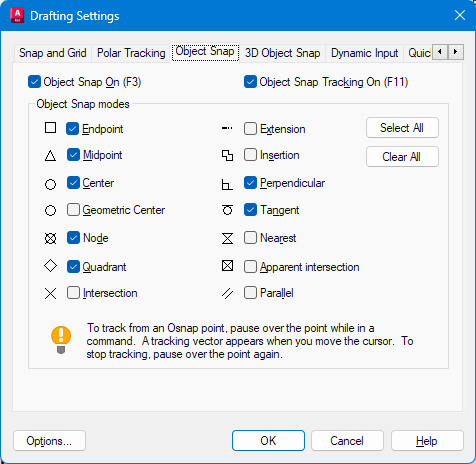Click the lightbulb tip icon

[x=61, y=340]
